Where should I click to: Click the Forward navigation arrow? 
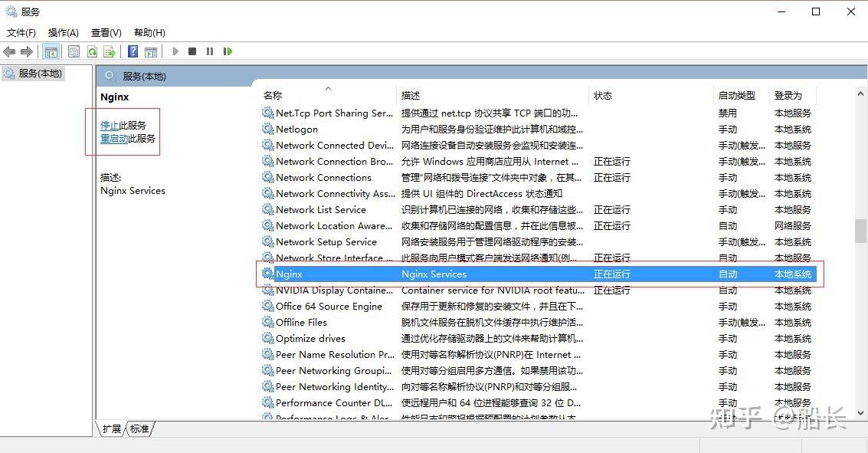[25, 51]
